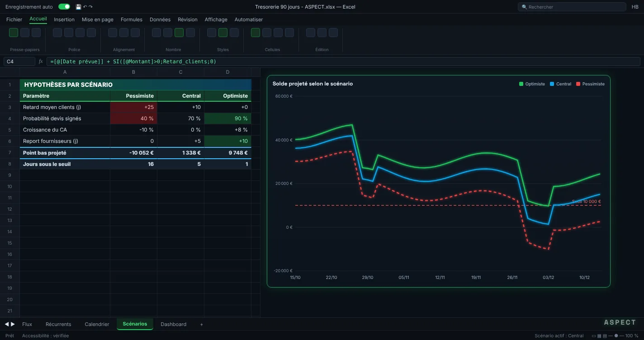The width and height of the screenshot is (644, 340).
Task: Open the Dashboard sheet tab
Action: [174, 324]
